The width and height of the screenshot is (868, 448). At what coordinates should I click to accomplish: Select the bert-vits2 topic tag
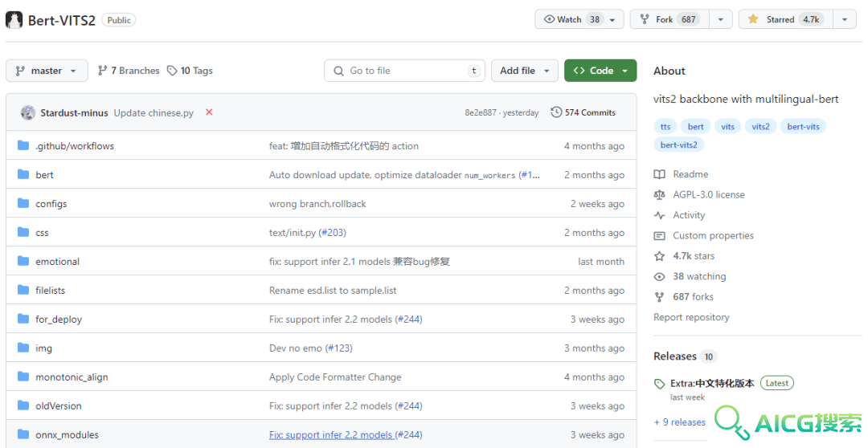click(x=678, y=145)
